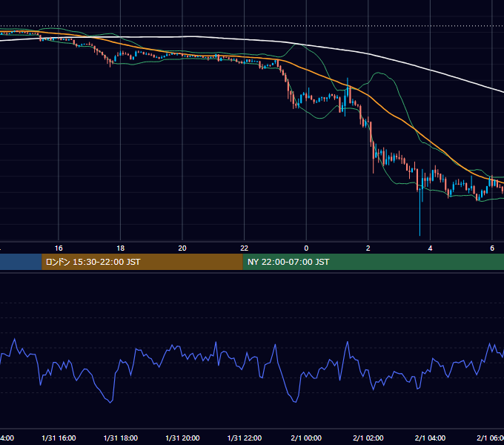Click the 2/1 04:00 date label

[430, 438]
